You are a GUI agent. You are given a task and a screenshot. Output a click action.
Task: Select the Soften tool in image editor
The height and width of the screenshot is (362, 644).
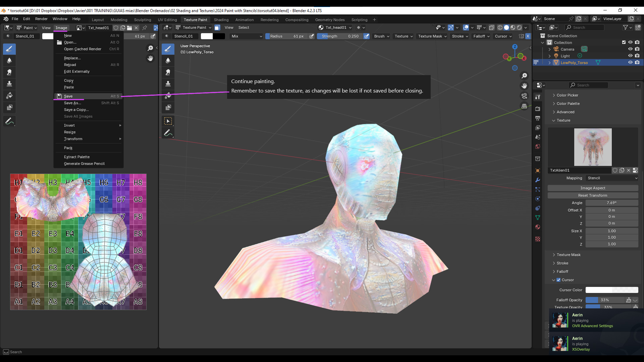point(9,61)
